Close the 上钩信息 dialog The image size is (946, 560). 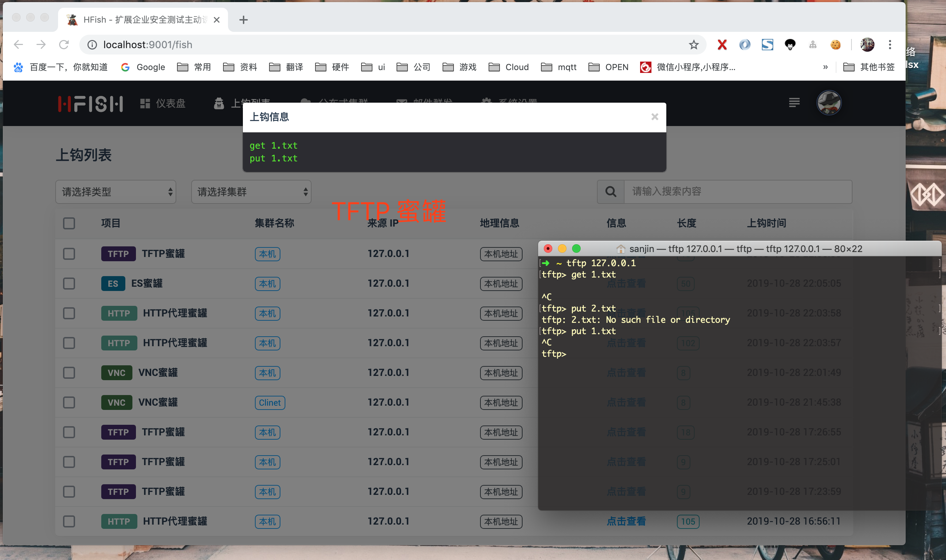coord(655,117)
